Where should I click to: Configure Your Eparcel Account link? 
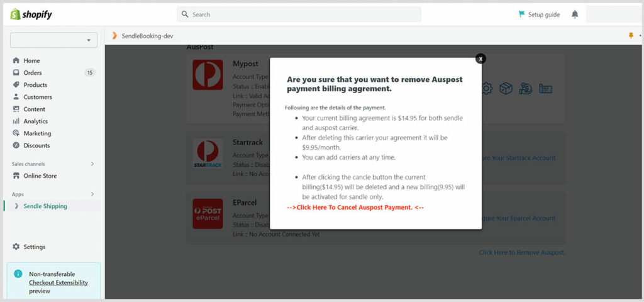pos(519,218)
